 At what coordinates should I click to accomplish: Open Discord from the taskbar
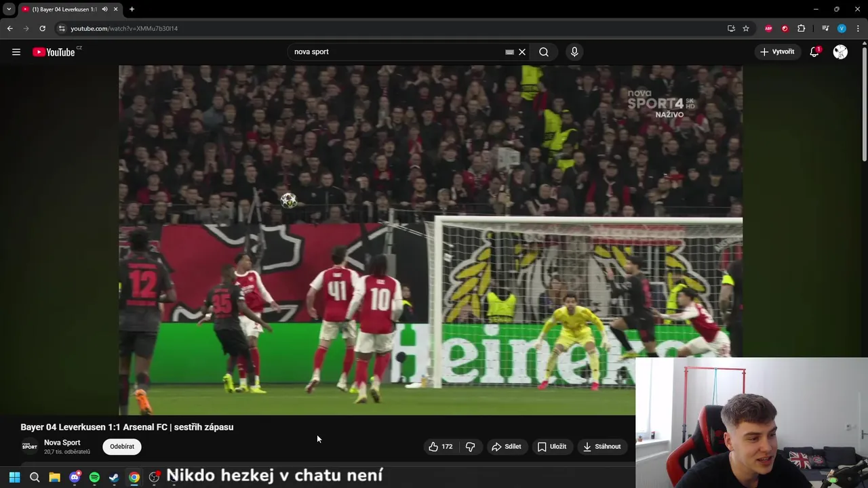pyautogui.click(x=75, y=477)
